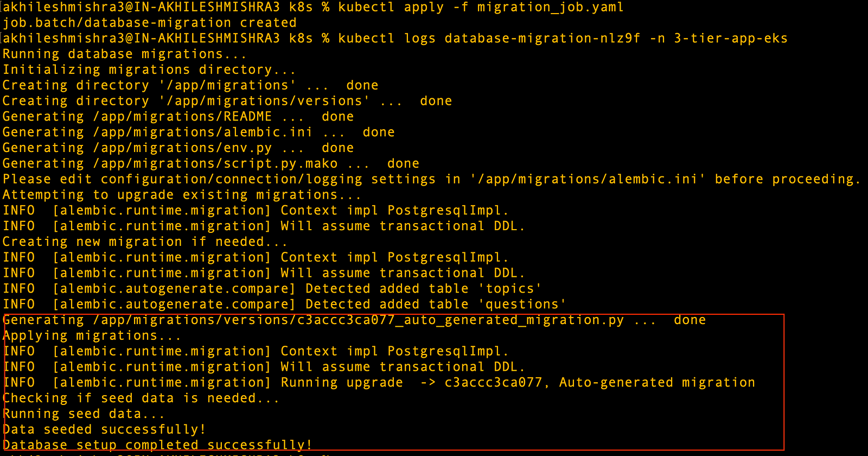Click 'Creating new migration if needed...' line

[x=145, y=242]
